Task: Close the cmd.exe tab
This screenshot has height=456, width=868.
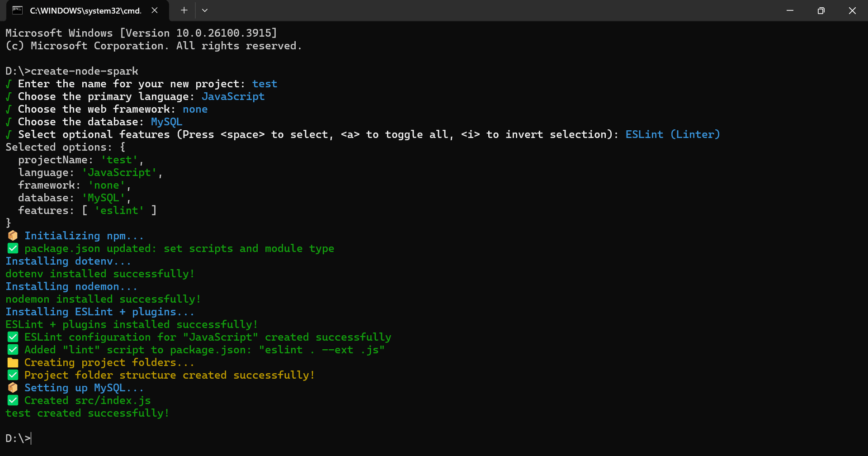Action: (x=155, y=10)
